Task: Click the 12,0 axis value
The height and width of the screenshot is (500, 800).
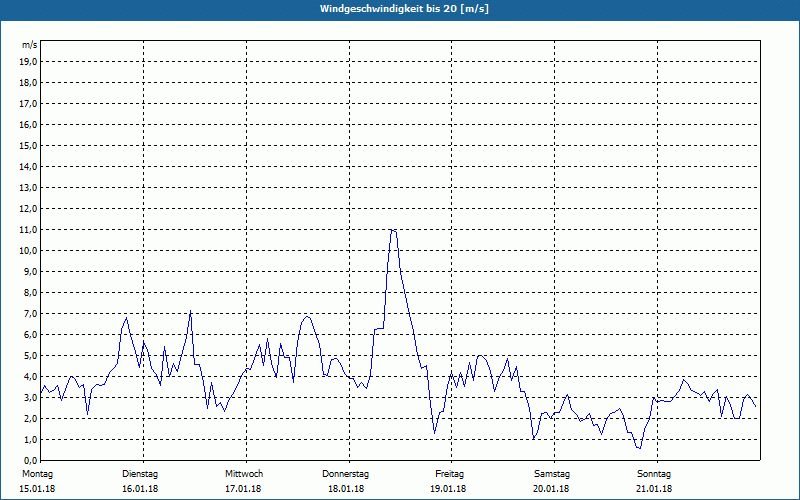Action: (x=29, y=209)
